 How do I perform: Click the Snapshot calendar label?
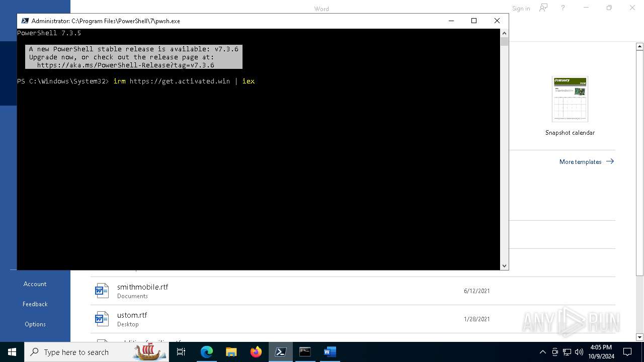click(x=570, y=133)
